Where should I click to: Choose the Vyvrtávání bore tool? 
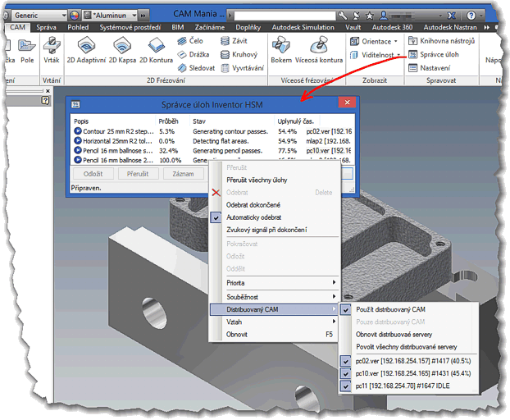tap(243, 68)
